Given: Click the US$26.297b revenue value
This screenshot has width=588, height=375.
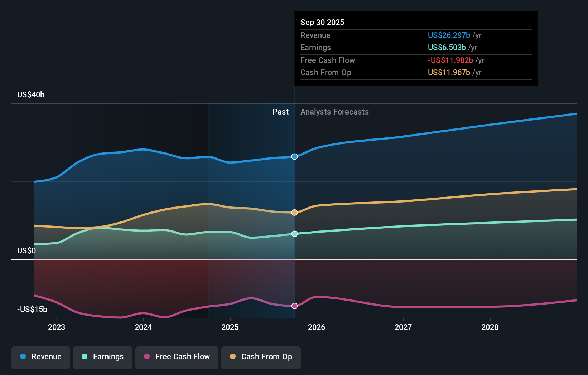Looking at the screenshot, I should 449,35.
